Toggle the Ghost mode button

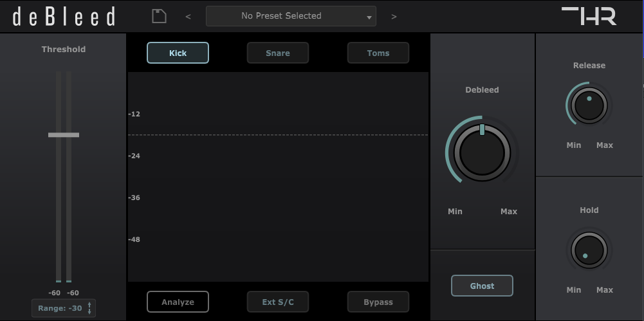482,286
